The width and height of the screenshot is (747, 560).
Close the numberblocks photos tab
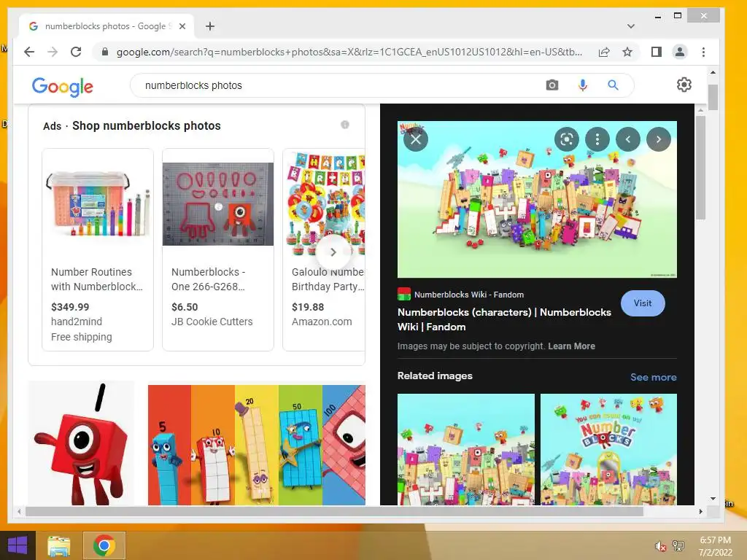tap(182, 26)
